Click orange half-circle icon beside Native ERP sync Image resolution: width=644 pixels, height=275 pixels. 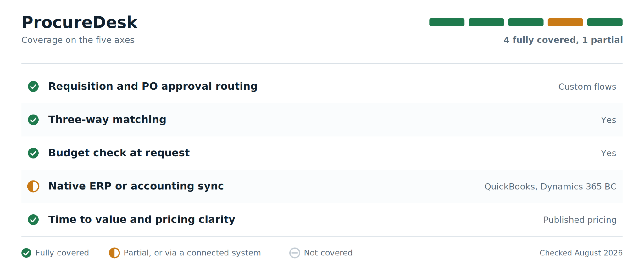[x=33, y=186]
